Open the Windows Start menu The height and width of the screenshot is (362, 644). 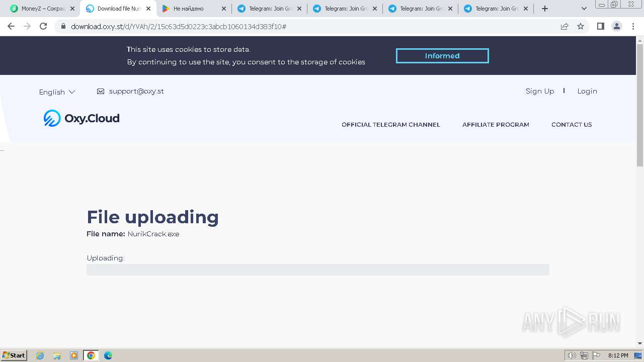pyautogui.click(x=14, y=355)
